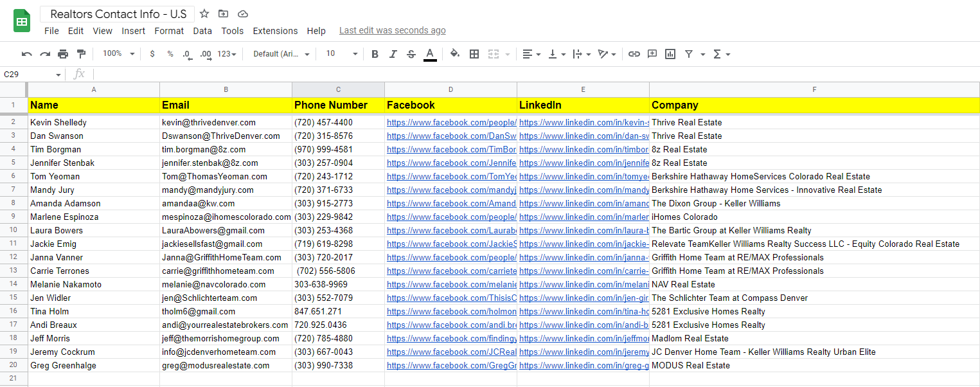The width and height of the screenshot is (980, 387).
Task: Open Jeff Morris's Facebook link
Action: 451,338
